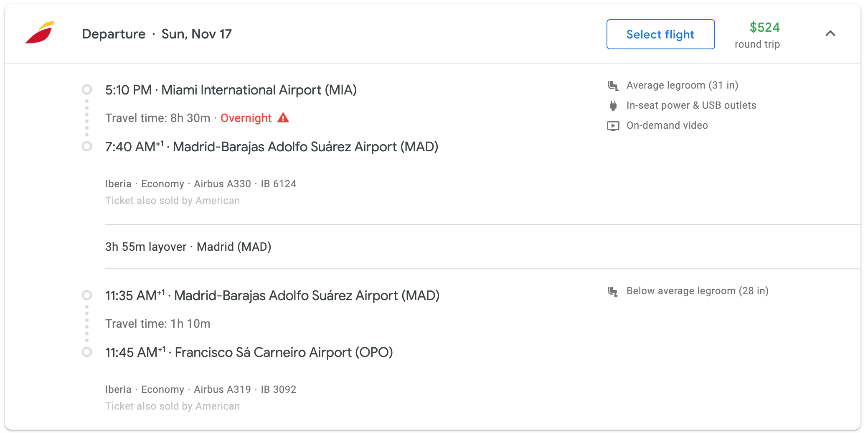Click the 3h 55m layover Madrid row
Viewport: 868px width, 433px height.
[188, 247]
